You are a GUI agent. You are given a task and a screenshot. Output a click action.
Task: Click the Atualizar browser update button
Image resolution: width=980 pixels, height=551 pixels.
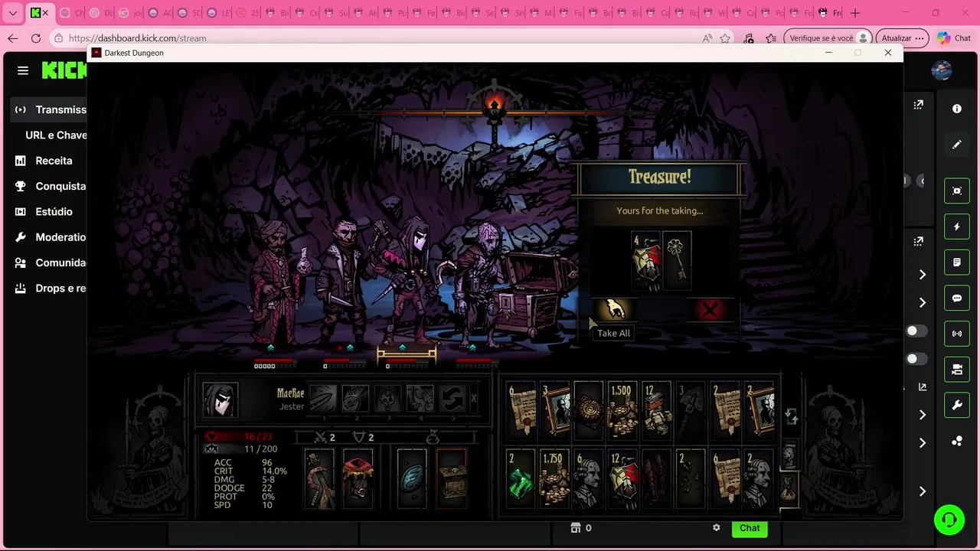pos(903,38)
